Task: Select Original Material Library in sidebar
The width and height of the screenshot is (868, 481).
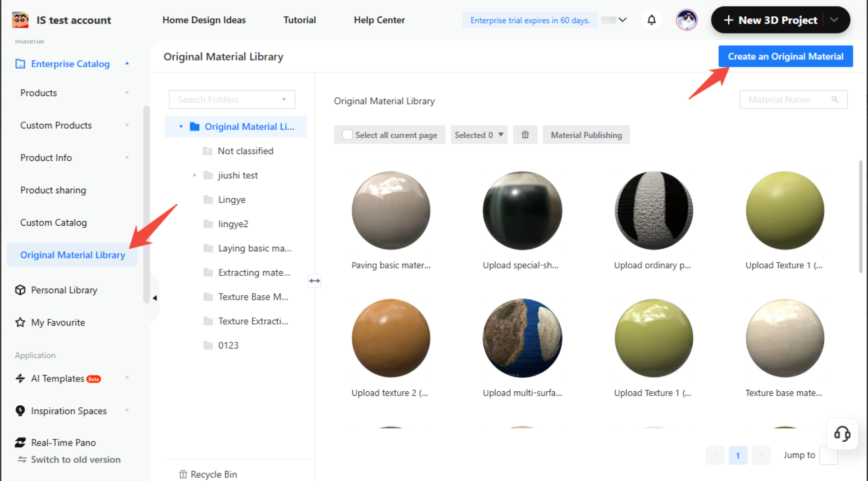Action: point(73,255)
